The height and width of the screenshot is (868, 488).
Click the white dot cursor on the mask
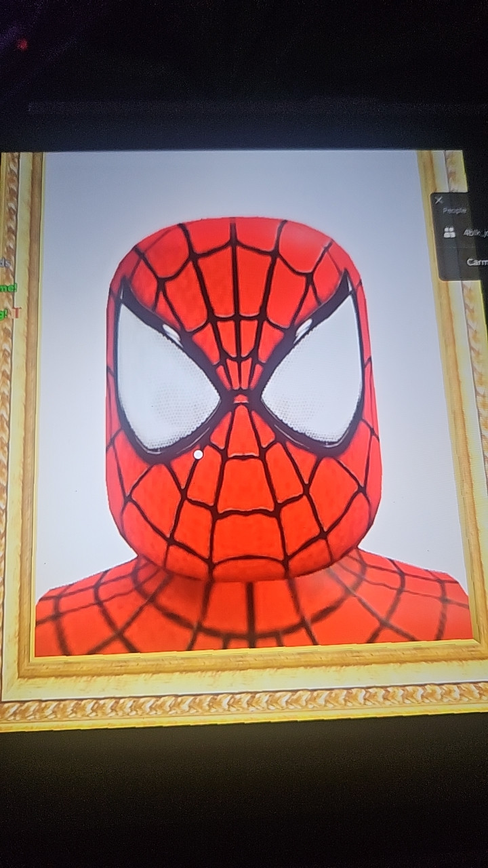coord(198,454)
